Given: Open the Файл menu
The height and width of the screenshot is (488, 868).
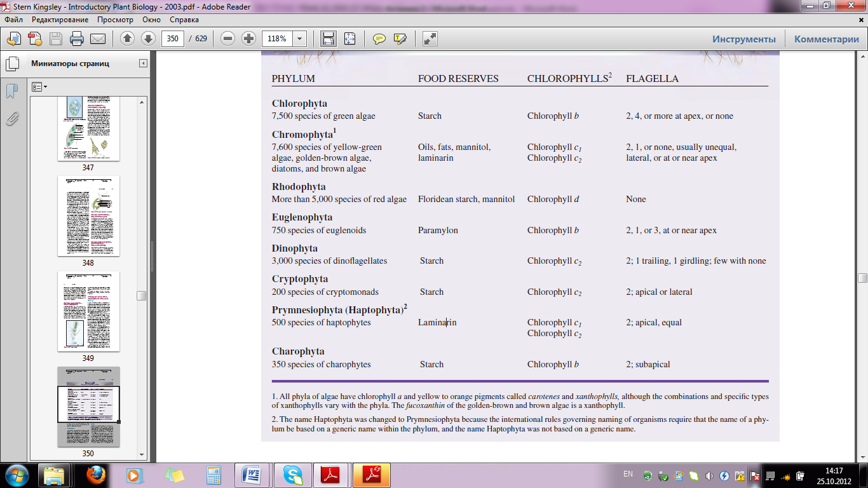Looking at the screenshot, I should point(13,20).
